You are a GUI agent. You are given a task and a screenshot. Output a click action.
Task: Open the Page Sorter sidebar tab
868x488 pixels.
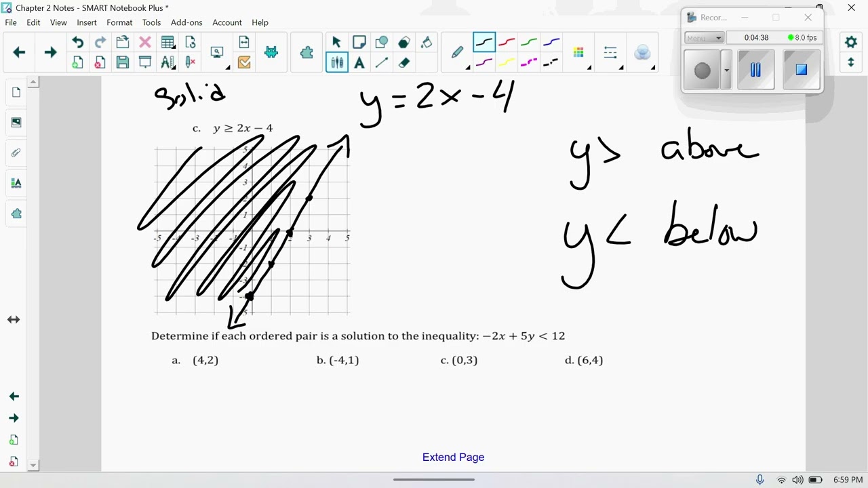point(16,92)
